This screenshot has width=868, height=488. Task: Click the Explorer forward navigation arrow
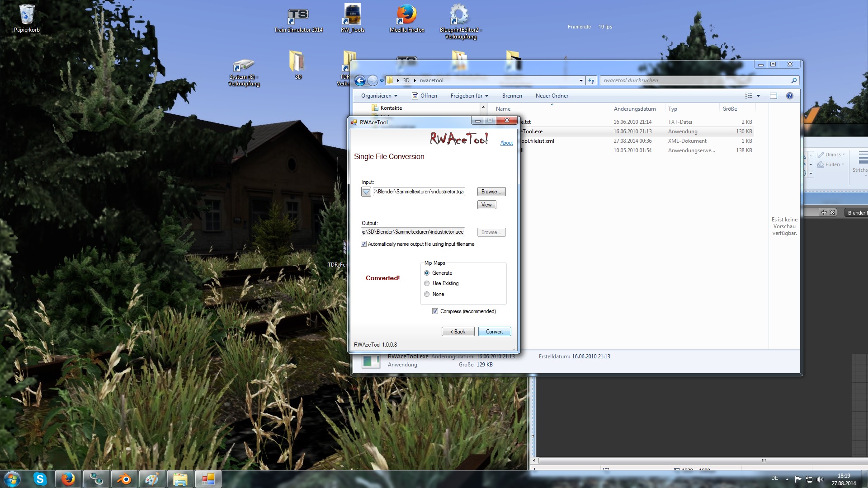[x=373, y=80]
